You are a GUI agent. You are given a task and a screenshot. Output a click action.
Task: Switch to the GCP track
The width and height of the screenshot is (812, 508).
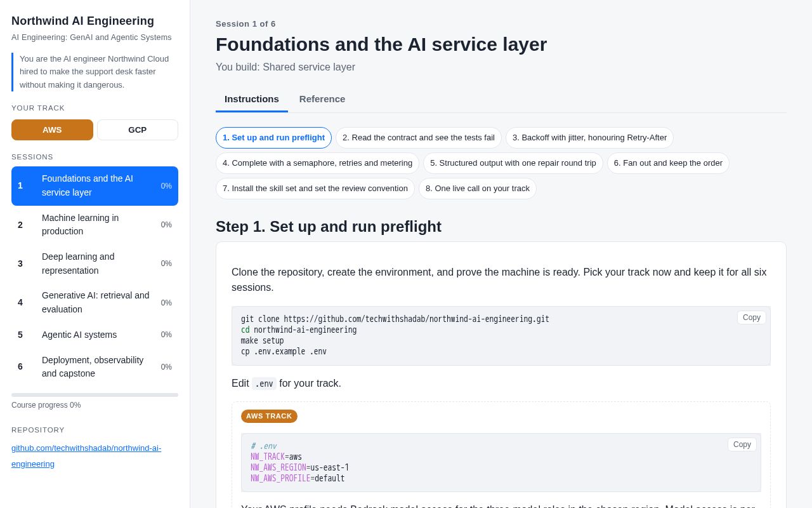(x=137, y=130)
